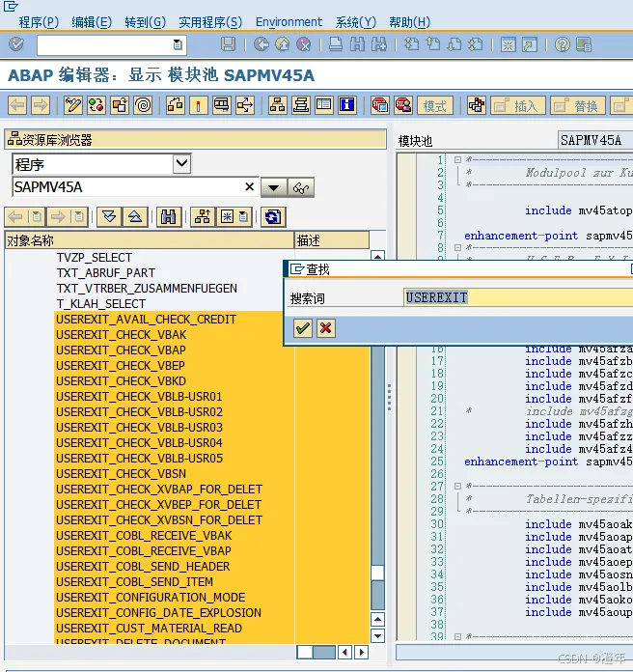Clear the SAPMV45A object name field

click(x=250, y=187)
